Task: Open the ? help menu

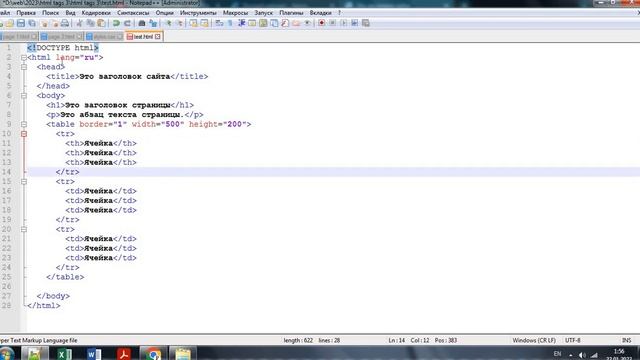Action: [339, 13]
